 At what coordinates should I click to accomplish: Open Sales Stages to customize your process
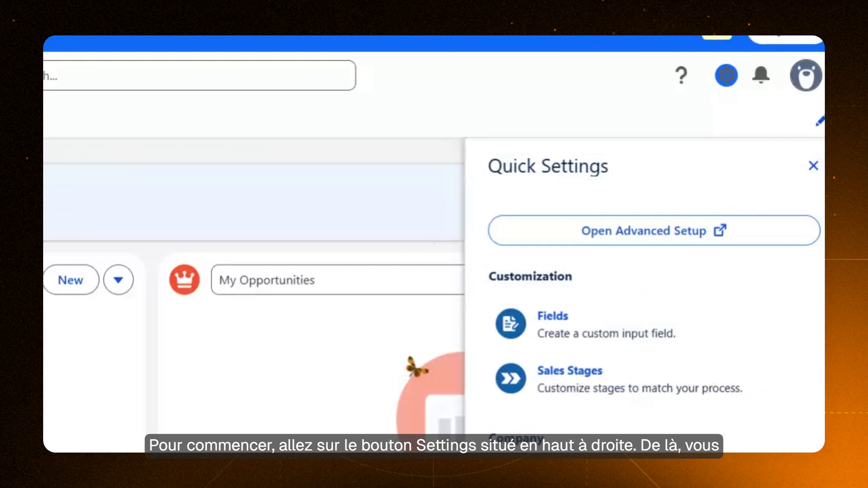[x=570, y=370]
